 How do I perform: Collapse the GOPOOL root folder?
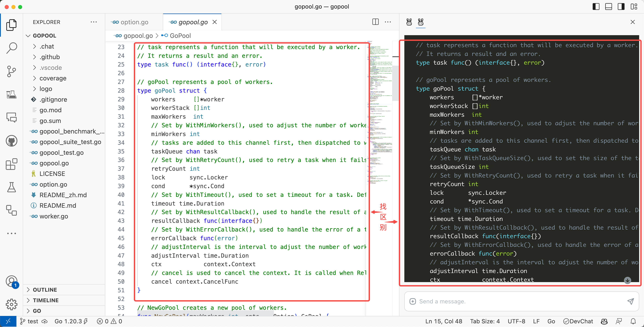(44, 36)
